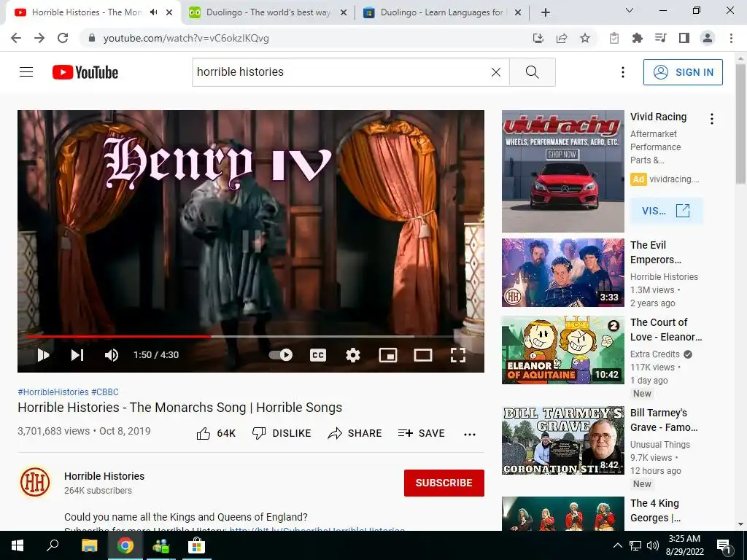The height and width of the screenshot is (560, 747).
Task: Open more actions ellipsis below video
Action: 470,434
